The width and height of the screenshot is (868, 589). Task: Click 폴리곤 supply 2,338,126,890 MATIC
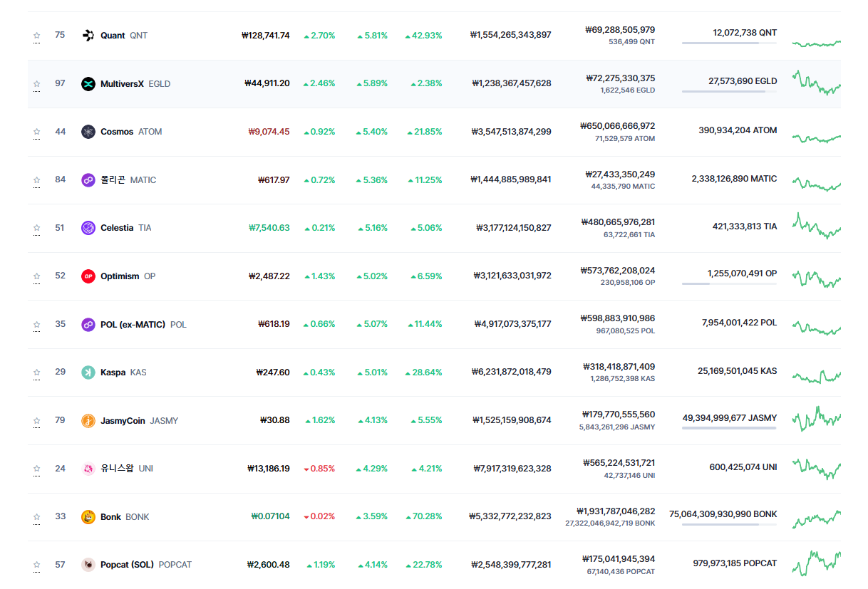point(734,179)
